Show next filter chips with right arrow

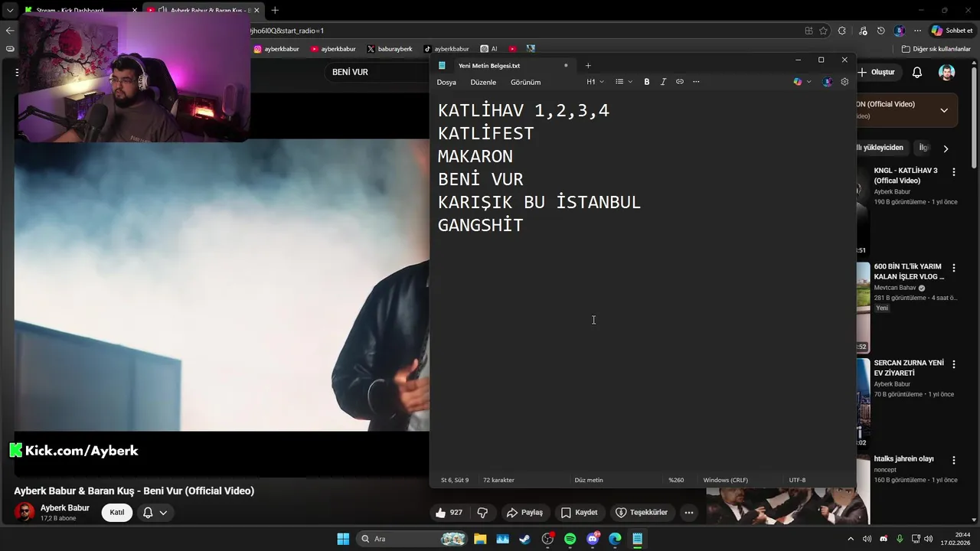pos(946,148)
